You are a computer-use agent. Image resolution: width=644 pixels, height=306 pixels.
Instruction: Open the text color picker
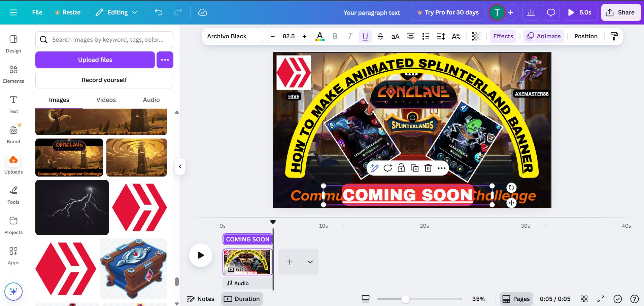click(320, 36)
